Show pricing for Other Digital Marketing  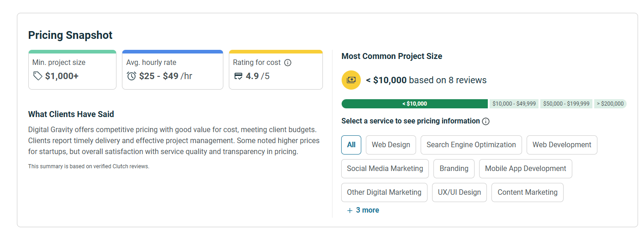pyautogui.click(x=384, y=192)
